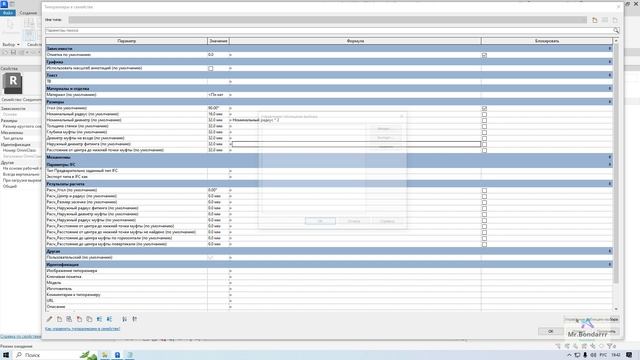This screenshot has height=360, width=640.
Task: Toggle Select Pinned Elements icon in status bar
Action: tap(576, 346)
